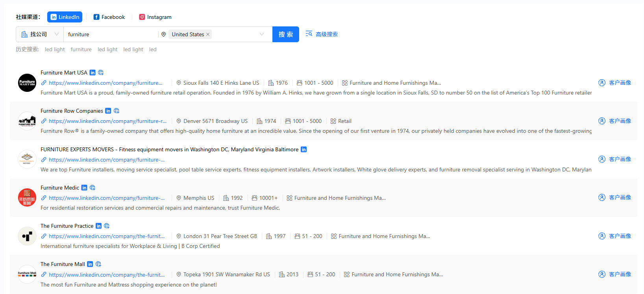This screenshot has width=644, height=294.
Task: Expand the location selector dropdown arrow
Action: 262,34
